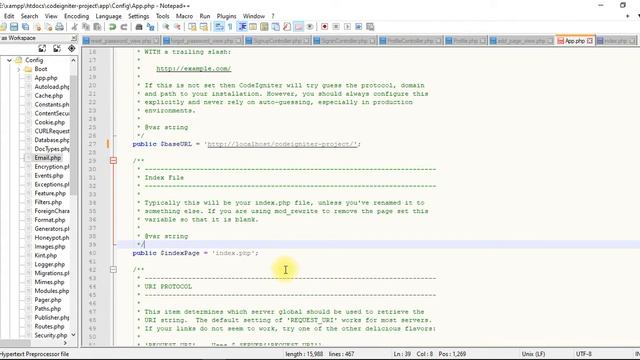Toggle word wrap in the toolbar
640x360 pixels.
coord(219,27)
